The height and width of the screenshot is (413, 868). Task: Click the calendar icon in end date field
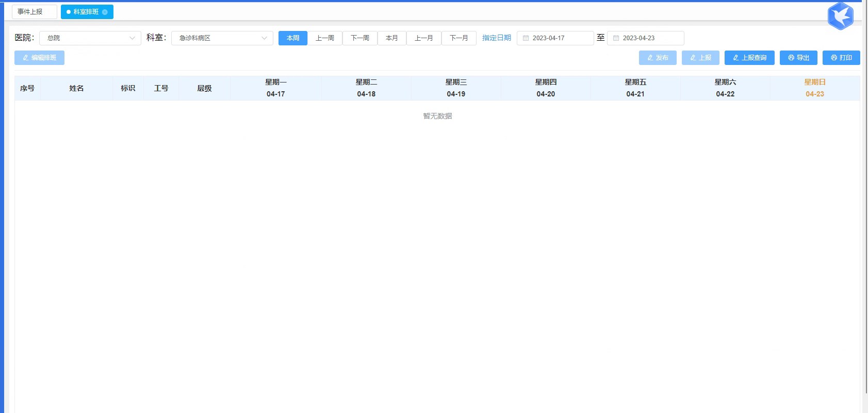[x=616, y=38]
